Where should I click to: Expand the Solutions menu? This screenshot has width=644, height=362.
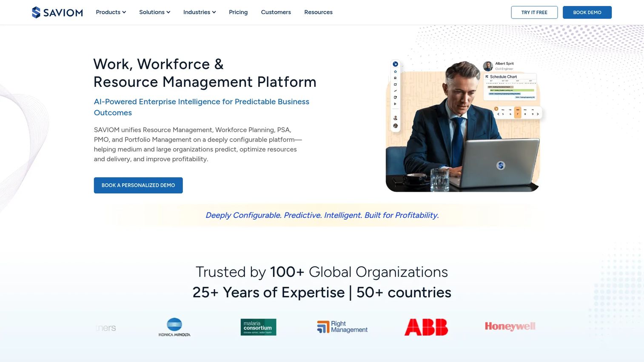tap(154, 12)
